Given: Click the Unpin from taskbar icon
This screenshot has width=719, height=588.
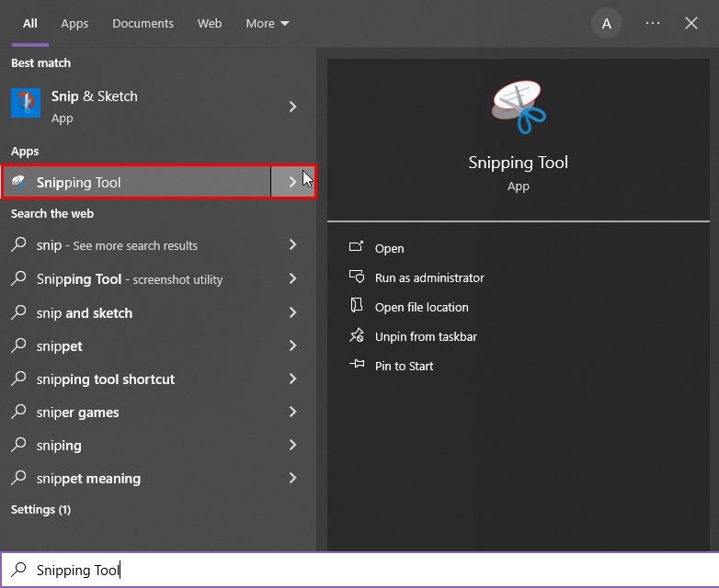Looking at the screenshot, I should click(357, 335).
